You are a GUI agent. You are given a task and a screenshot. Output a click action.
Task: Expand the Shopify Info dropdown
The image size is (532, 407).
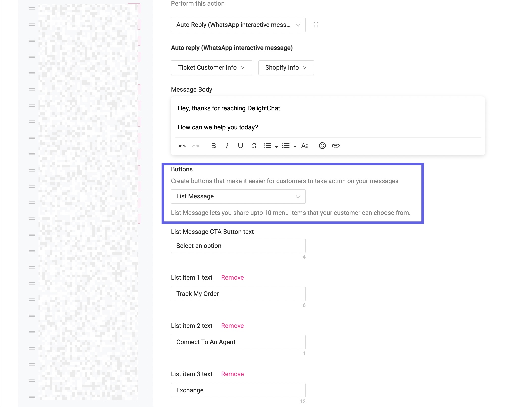click(x=286, y=68)
